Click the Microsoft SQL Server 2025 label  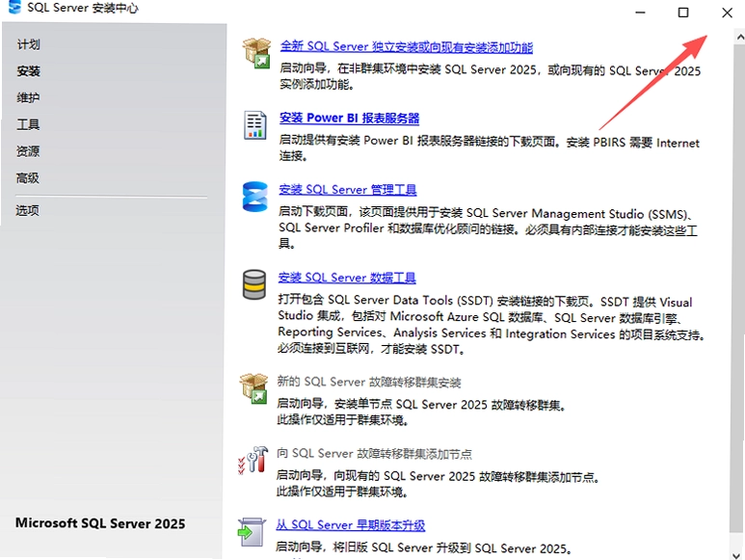100,523
